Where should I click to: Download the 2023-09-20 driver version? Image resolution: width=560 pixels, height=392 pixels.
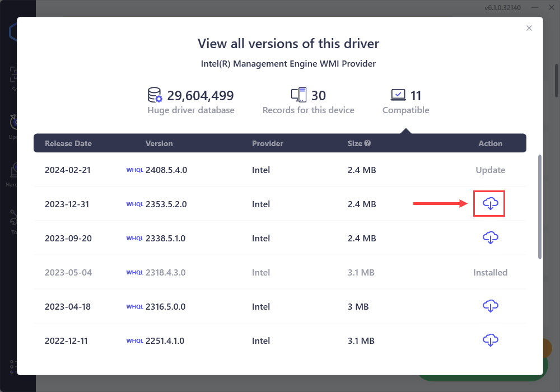490,238
